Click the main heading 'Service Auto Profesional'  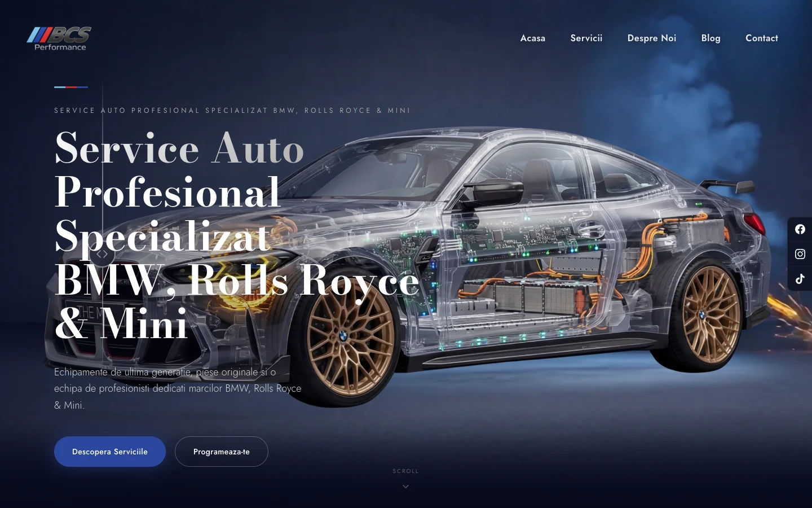(237, 235)
